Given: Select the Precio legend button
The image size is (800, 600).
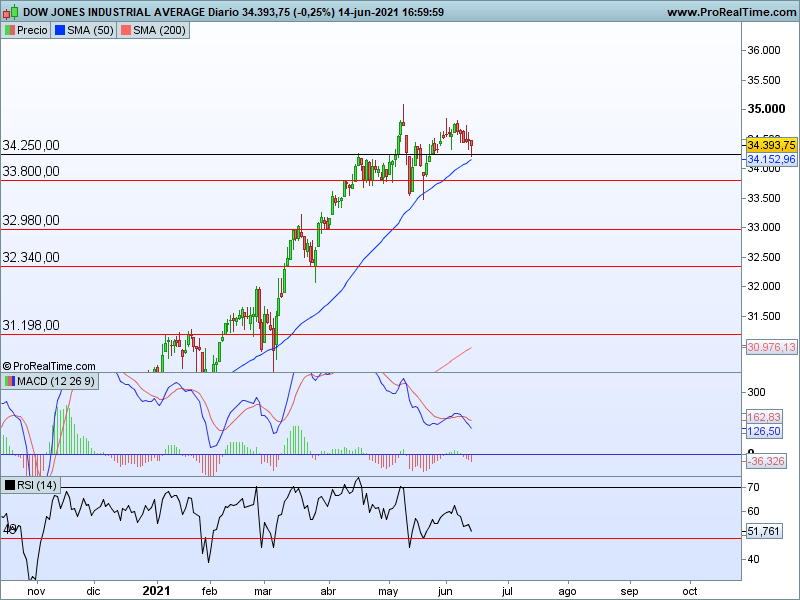Looking at the screenshot, I should (26, 30).
